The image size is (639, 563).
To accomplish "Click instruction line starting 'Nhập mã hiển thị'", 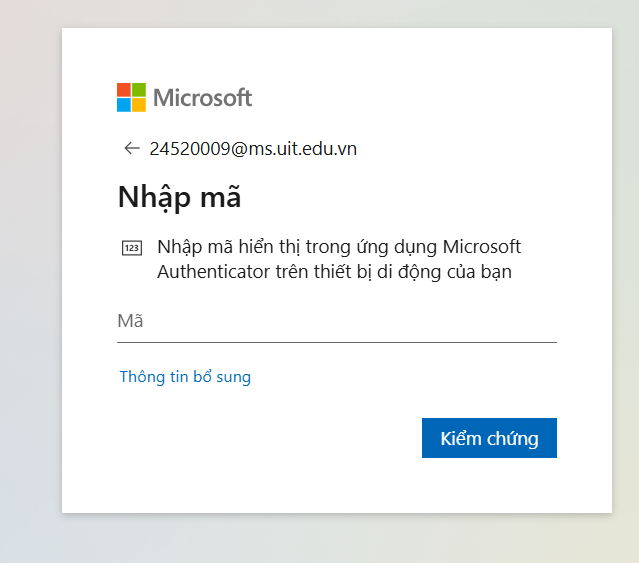I will click(339, 247).
